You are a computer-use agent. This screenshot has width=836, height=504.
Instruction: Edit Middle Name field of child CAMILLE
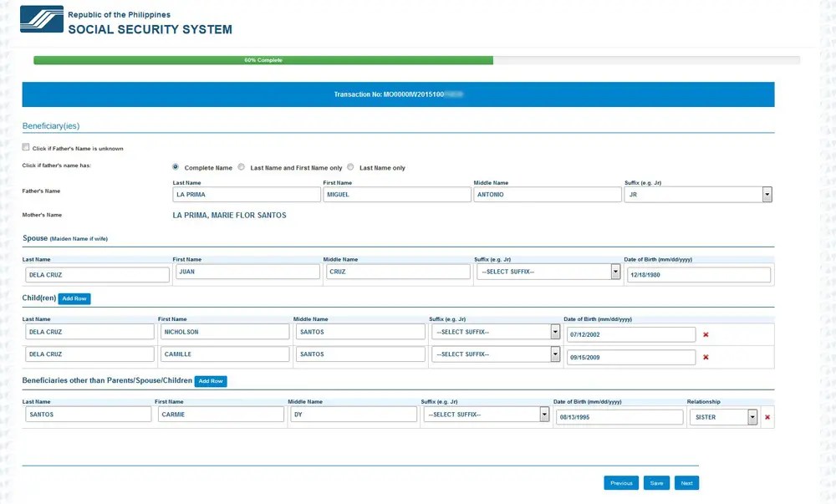[x=360, y=354]
